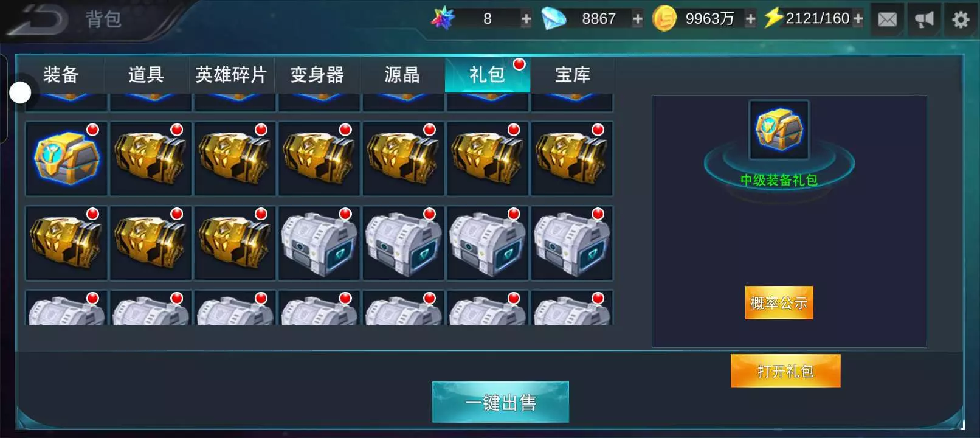Select the blue-gold equipment chest in grid
This screenshot has width=980, height=438.
(66, 158)
